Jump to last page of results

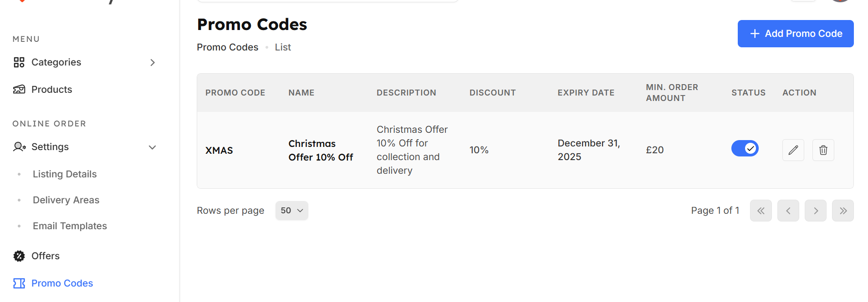point(842,211)
